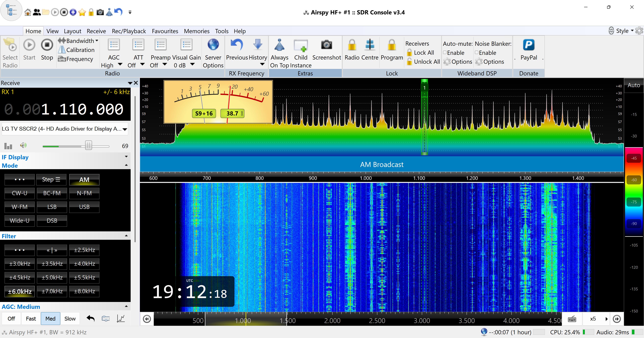Click the ±8.0kHz filter button
The image size is (644, 338).
pos(84,292)
